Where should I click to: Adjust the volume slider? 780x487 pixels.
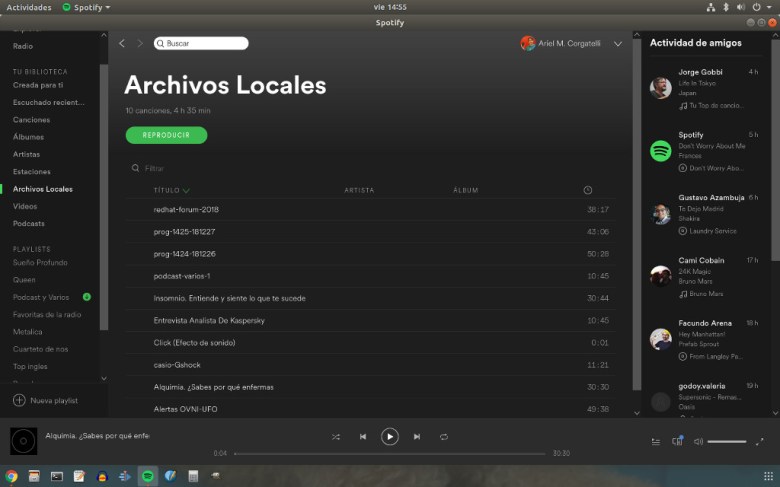727,441
